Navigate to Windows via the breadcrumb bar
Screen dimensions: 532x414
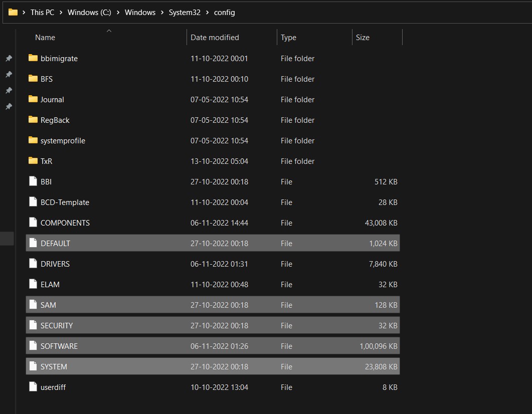140,12
